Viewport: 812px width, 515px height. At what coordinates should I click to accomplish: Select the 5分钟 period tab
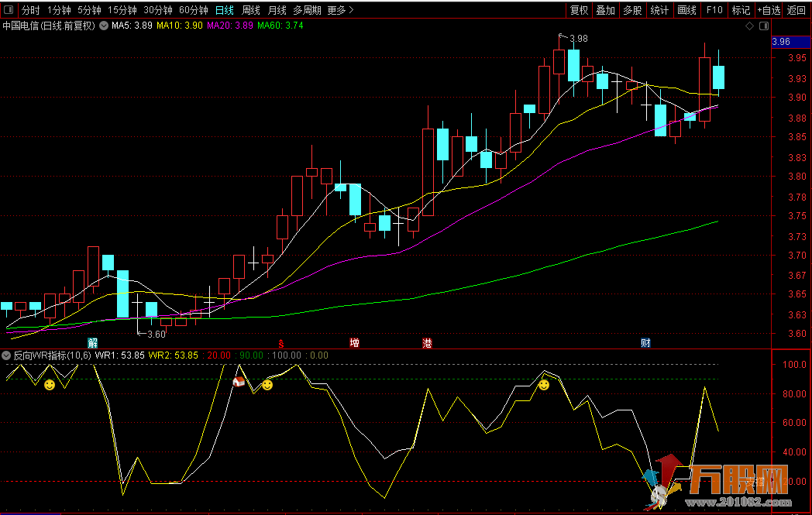tap(89, 10)
